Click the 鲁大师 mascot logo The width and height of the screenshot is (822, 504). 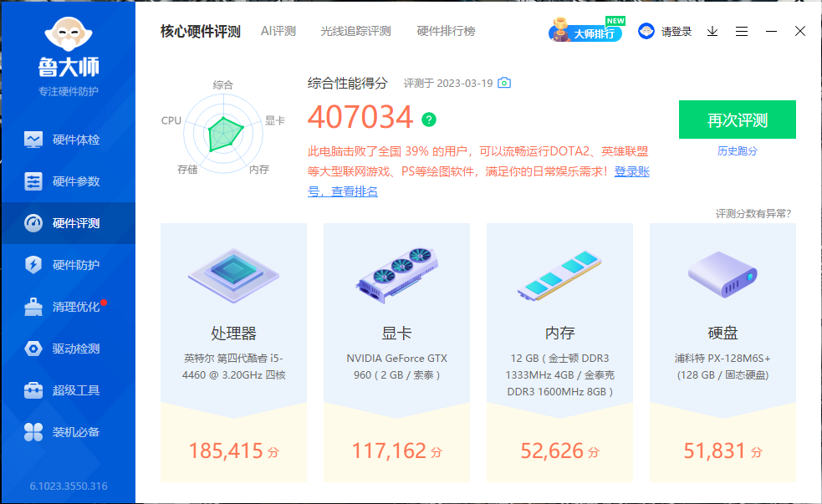[69, 34]
